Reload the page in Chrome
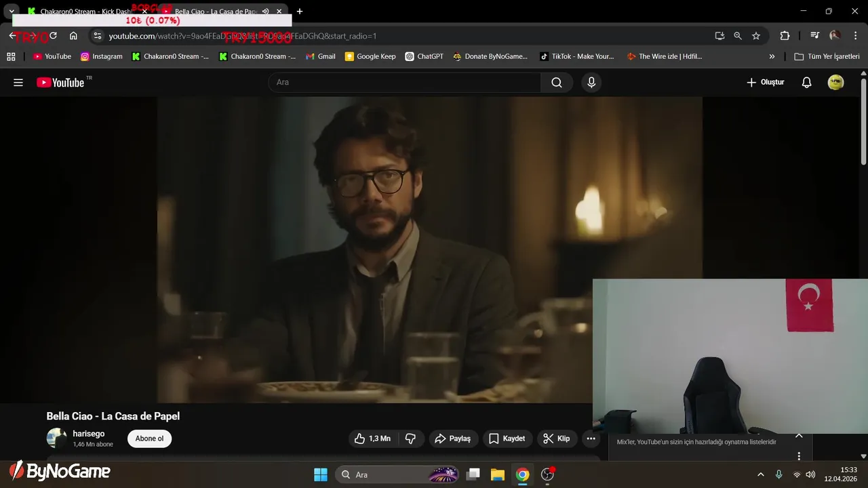 (53, 36)
